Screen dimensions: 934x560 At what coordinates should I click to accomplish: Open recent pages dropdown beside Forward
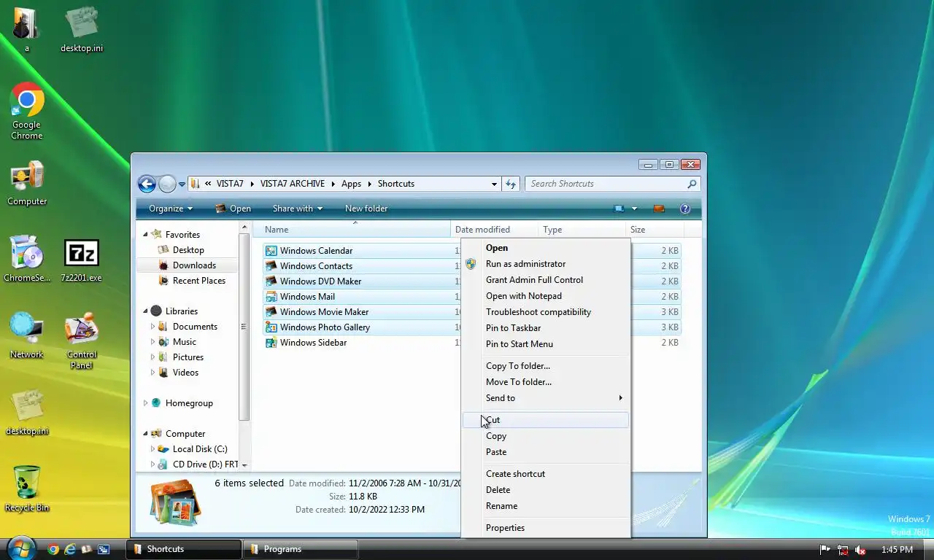click(182, 184)
